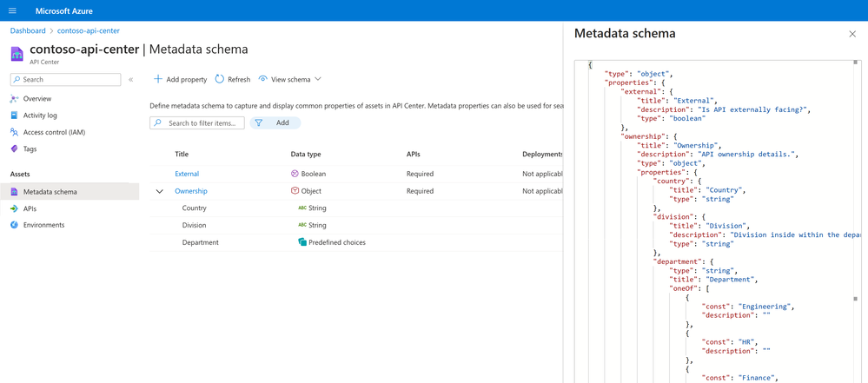Open the APIs menu item

(30, 208)
